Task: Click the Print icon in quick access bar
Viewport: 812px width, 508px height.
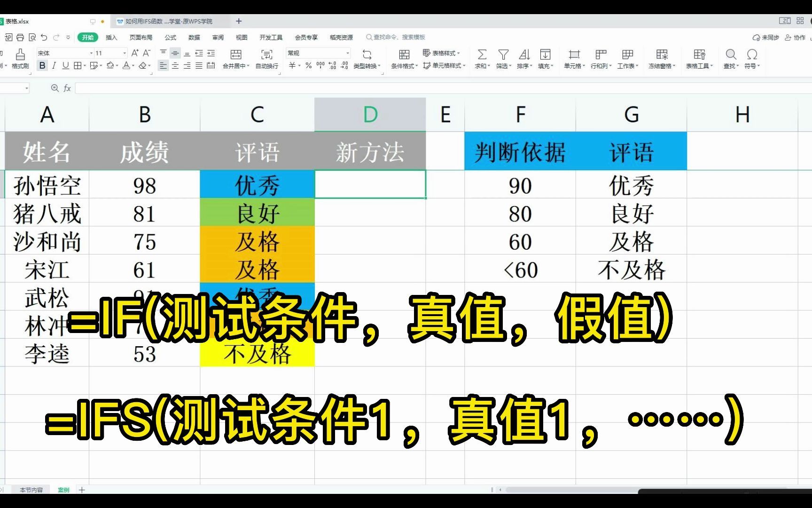Action: (x=20, y=37)
